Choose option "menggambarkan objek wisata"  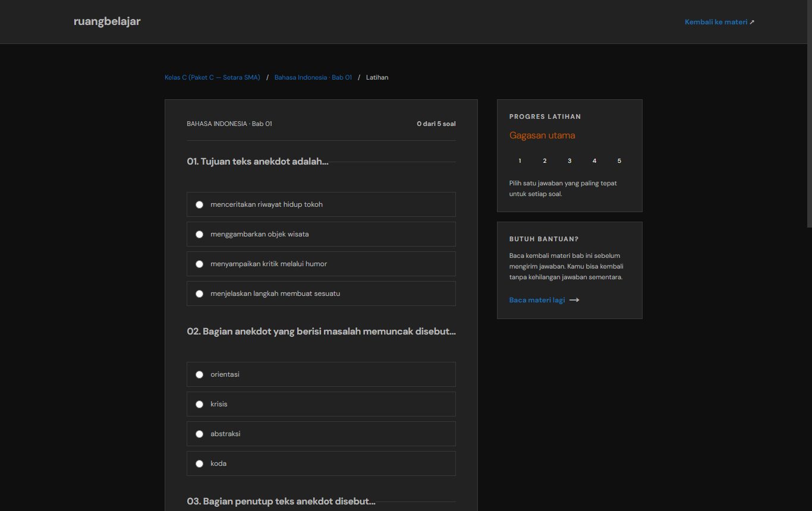coord(321,234)
